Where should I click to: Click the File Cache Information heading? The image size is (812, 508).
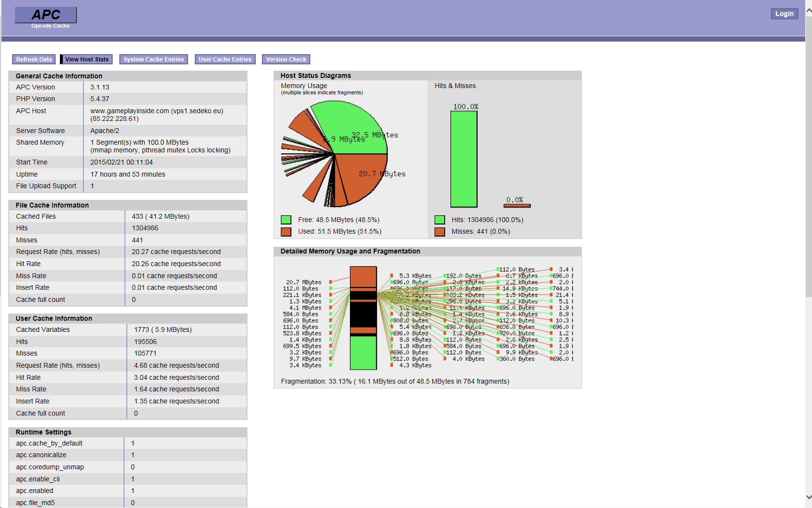[52, 205]
